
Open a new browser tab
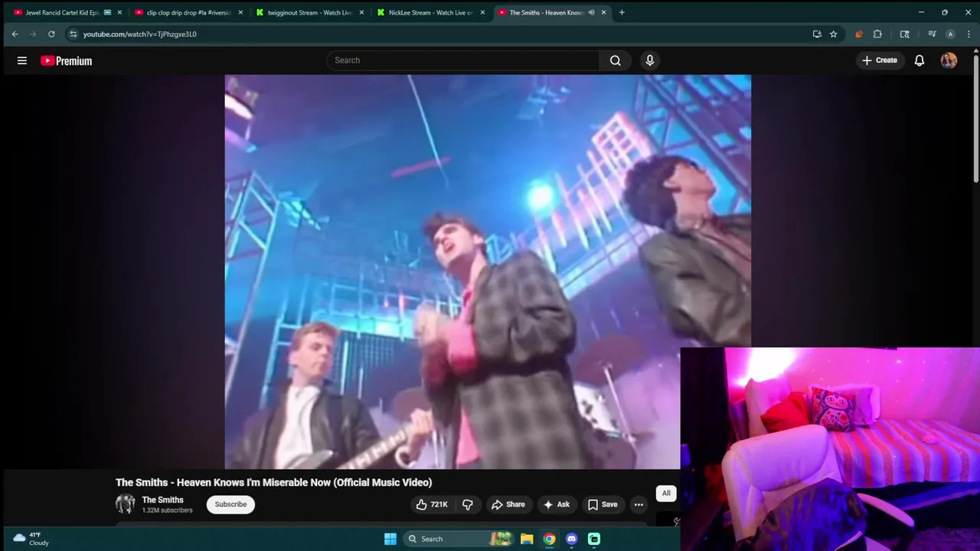(x=622, y=12)
